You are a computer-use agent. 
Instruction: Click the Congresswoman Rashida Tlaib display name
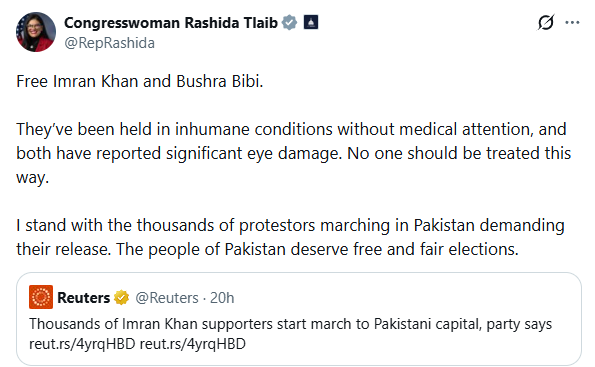171,23
